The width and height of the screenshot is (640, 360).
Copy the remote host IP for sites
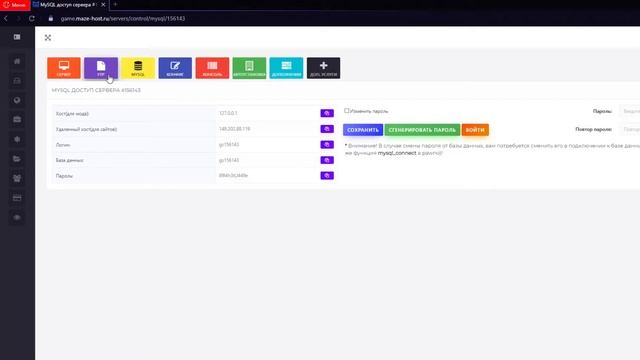[x=327, y=129]
